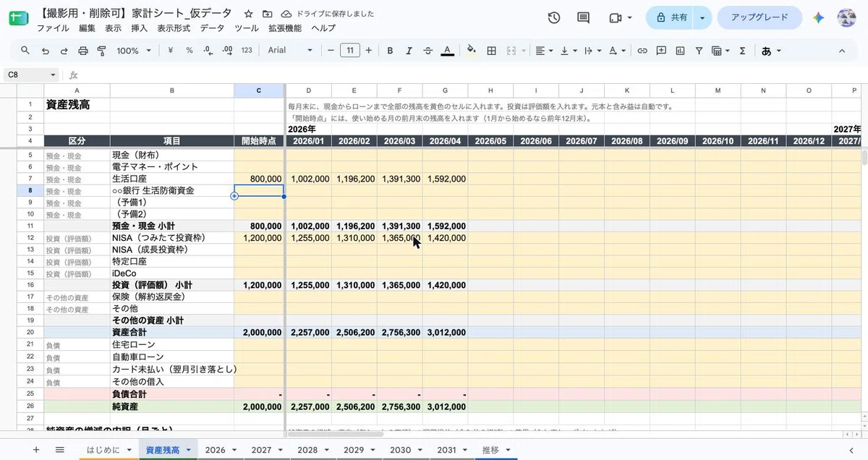Image resolution: width=868 pixels, height=460 pixels.
Task: Toggle bold formatting
Action: click(x=390, y=51)
